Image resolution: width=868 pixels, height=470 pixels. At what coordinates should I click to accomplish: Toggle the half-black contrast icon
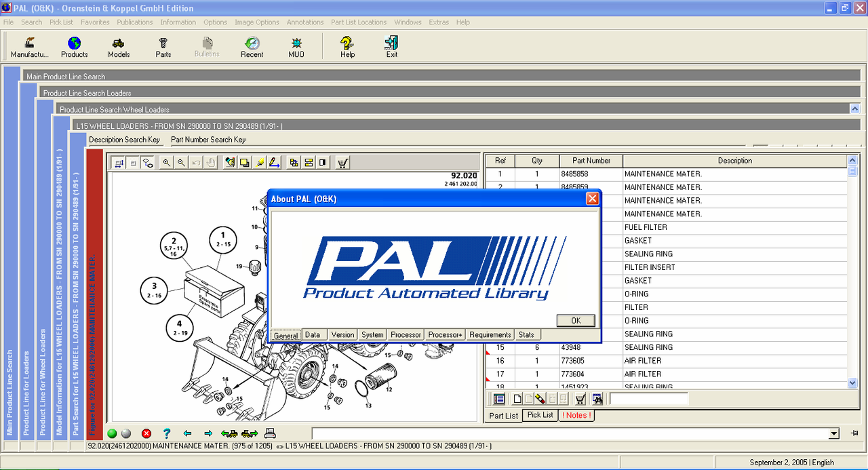(323, 163)
